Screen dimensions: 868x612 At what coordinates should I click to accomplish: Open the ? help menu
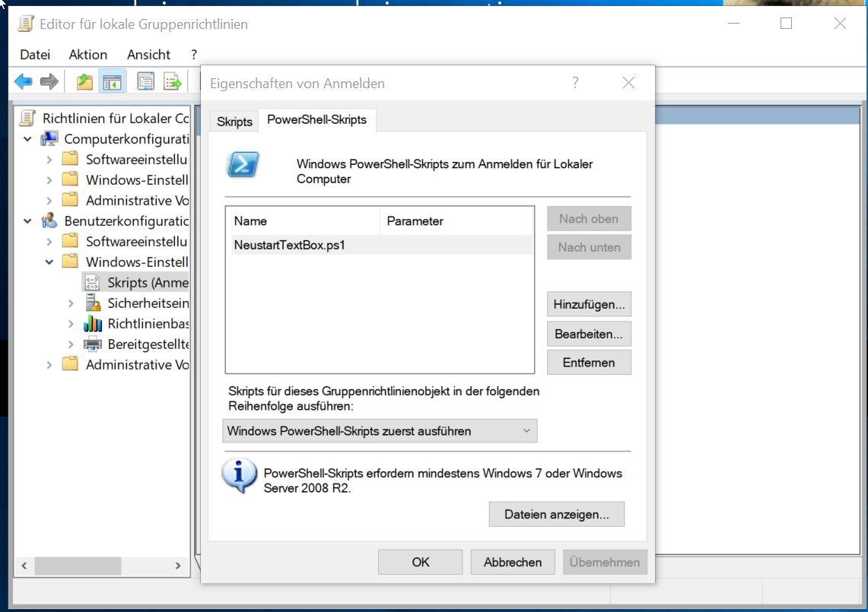click(194, 54)
